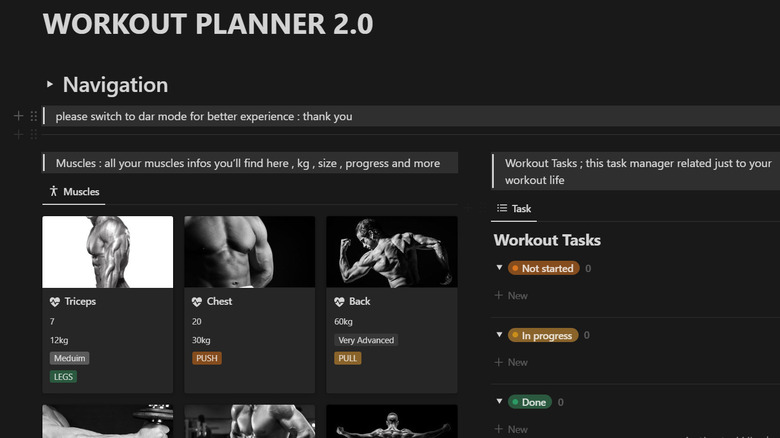780x438 pixels.
Task: Click the plus icon beside the dark mode notice
Action: click(x=18, y=116)
